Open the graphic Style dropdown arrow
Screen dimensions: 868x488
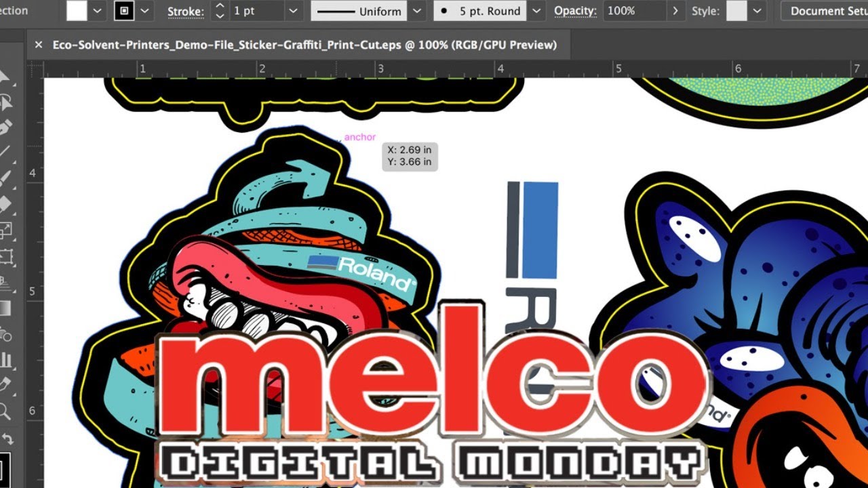757,11
